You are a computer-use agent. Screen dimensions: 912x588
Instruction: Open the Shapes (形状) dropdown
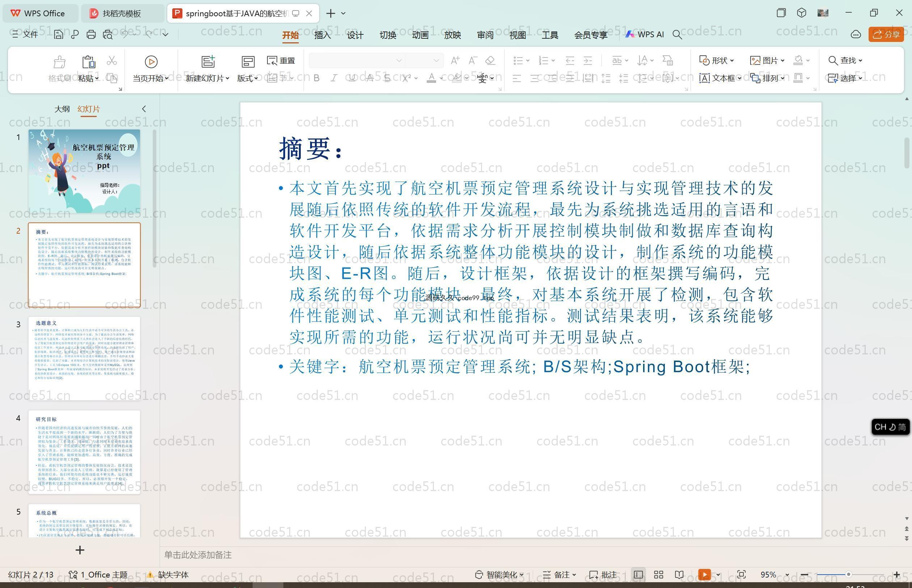(716, 60)
